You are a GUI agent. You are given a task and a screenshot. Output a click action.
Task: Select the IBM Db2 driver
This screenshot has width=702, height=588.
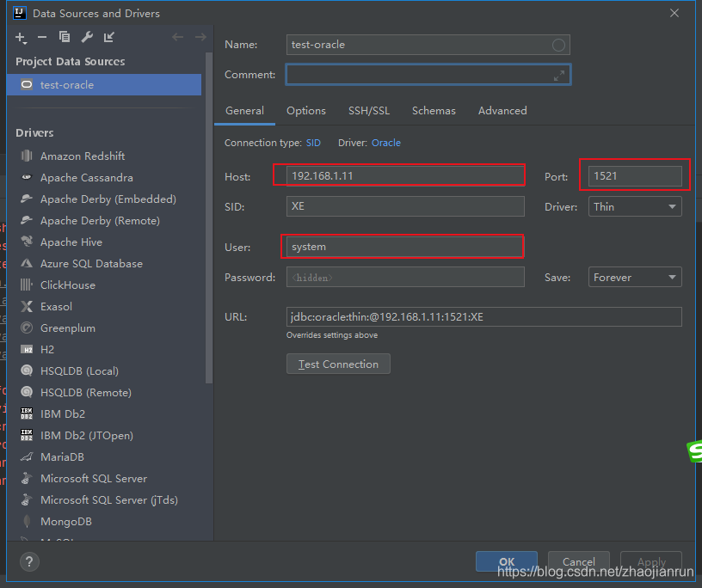point(60,413)
